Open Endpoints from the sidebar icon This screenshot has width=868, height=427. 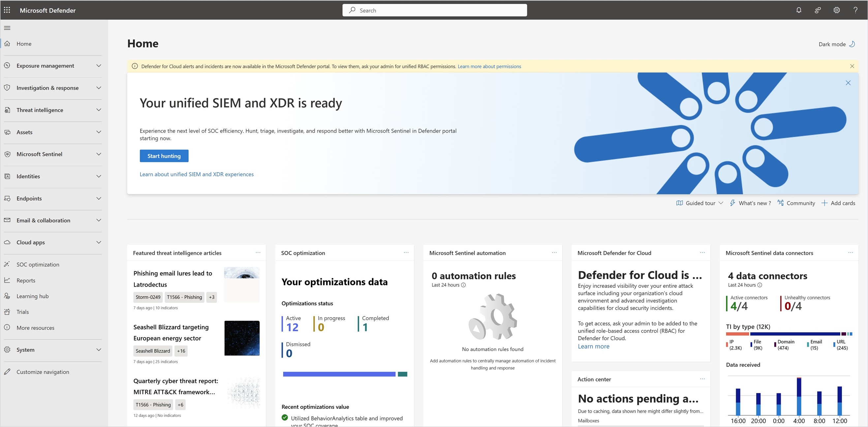7,198
